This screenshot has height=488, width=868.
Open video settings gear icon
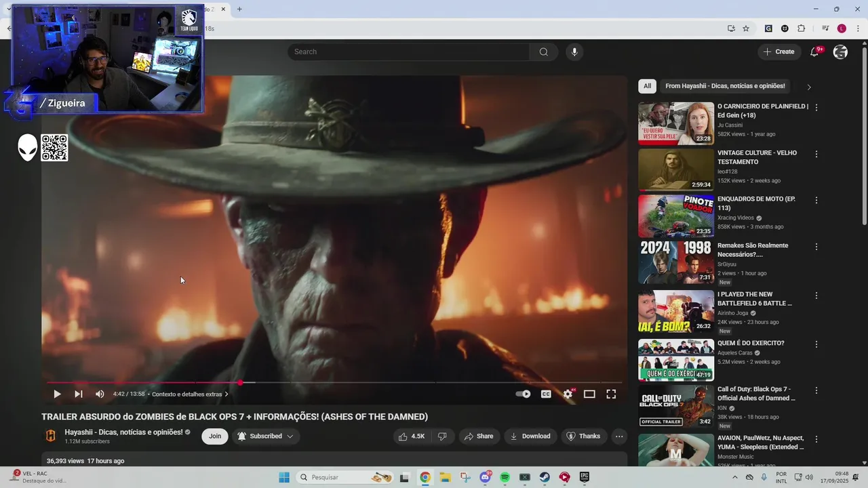click(568, 394)
